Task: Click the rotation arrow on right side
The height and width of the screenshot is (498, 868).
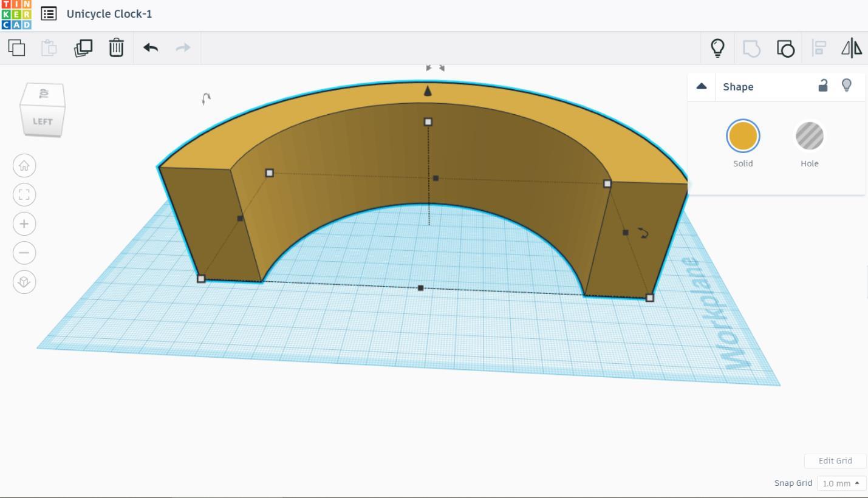Action: 643,233
